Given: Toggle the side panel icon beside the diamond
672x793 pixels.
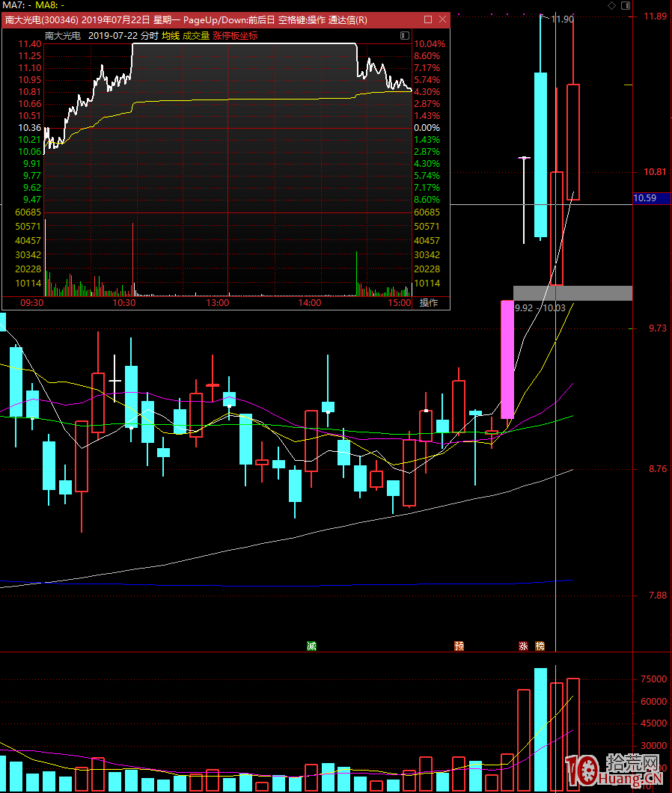Looking at the screenshot, I should click(626, 5).
